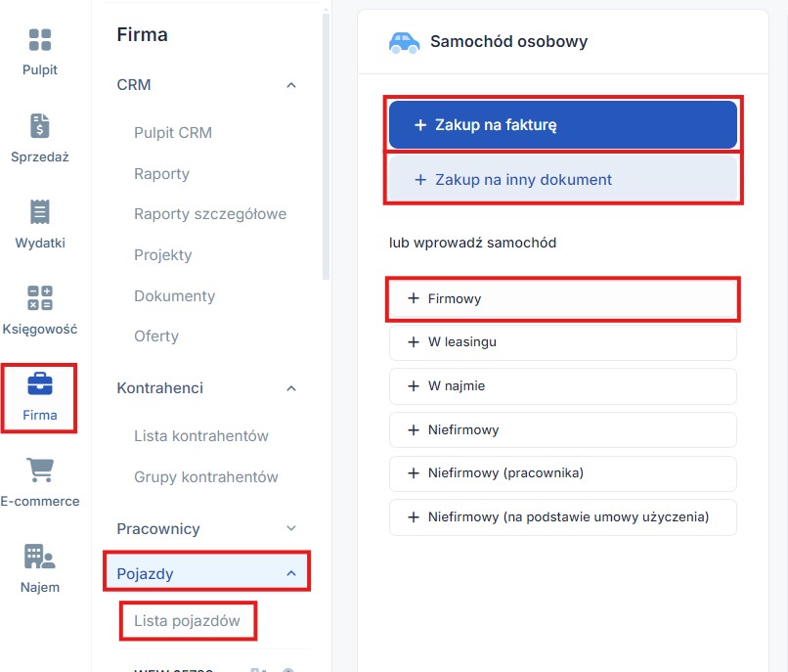Open Lista pojazdów menu item
This screenshot has height=672, width=788.
pos(187,620)
